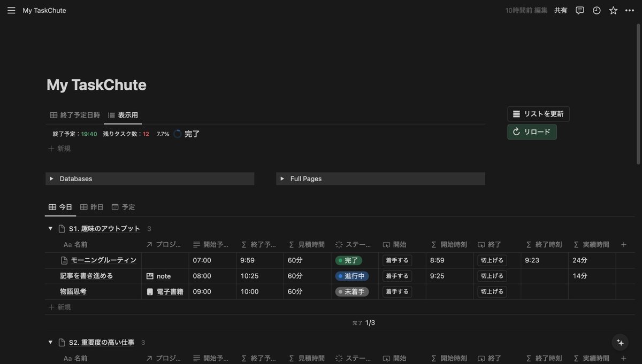Select the 今日 database tab
The width and height of the screenshot is (642, 364).
coord(60,207)
